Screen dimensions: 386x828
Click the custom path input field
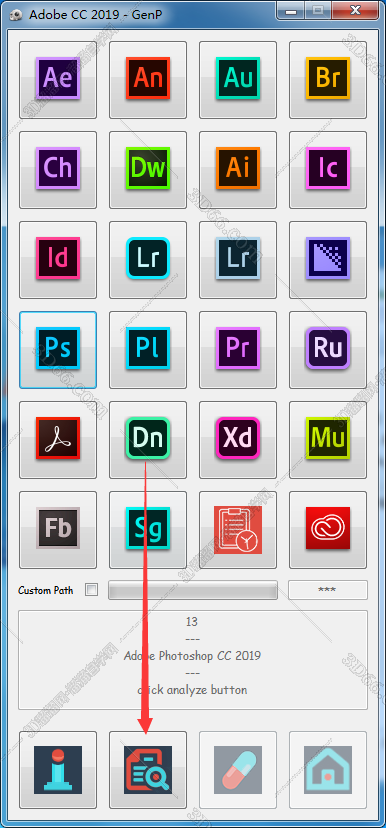(x=193, y=590)
